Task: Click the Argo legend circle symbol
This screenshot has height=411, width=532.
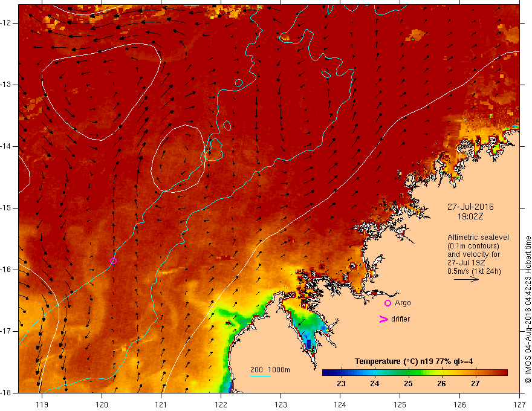Action: [x=388, y=303]
